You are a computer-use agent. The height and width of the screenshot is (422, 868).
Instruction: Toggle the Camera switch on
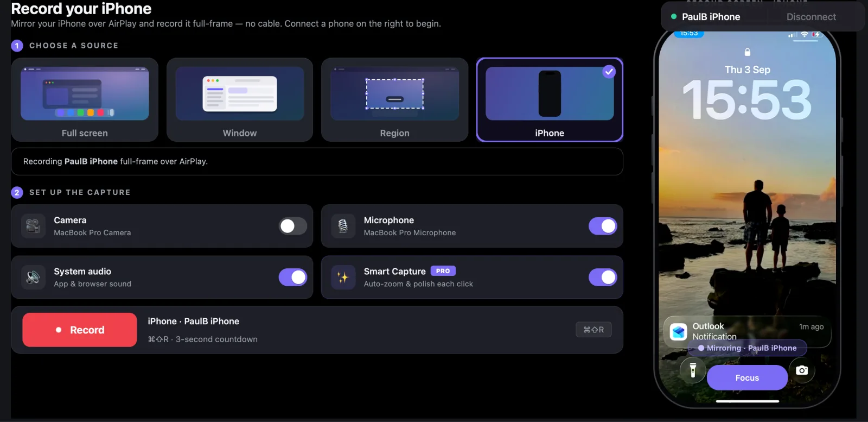pos(293,226)
